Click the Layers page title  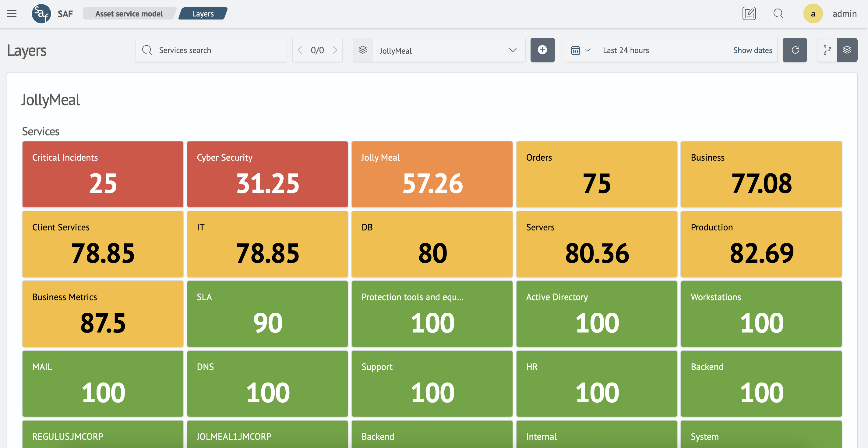tap(26, 51)
